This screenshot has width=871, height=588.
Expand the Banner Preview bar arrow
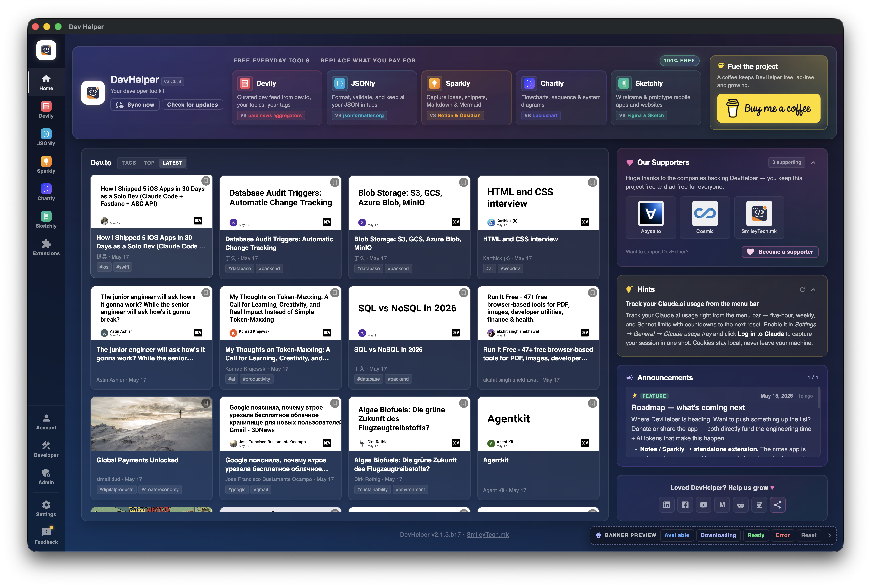coord(829,535)
